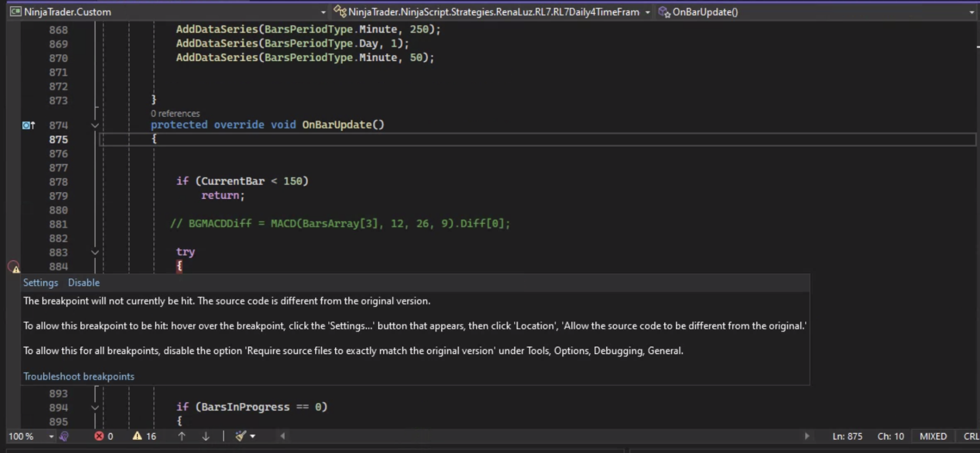Open the type dropdown showing RL7Daily4TimeFram
The width and height of the screenshot is (980, 453).
pos(493,12)
